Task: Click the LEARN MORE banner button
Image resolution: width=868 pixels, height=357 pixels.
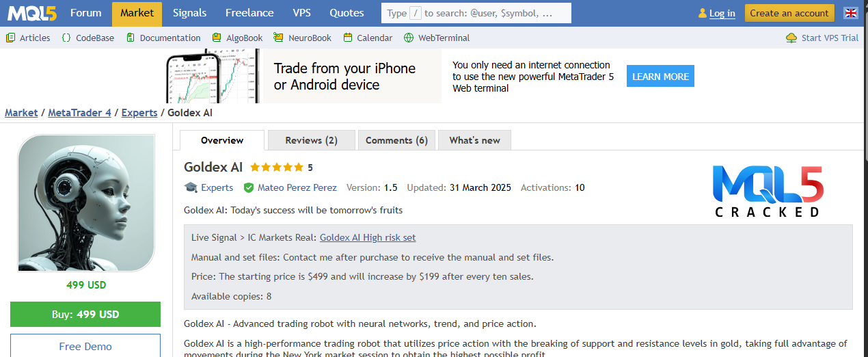Action: coord(660,77)
